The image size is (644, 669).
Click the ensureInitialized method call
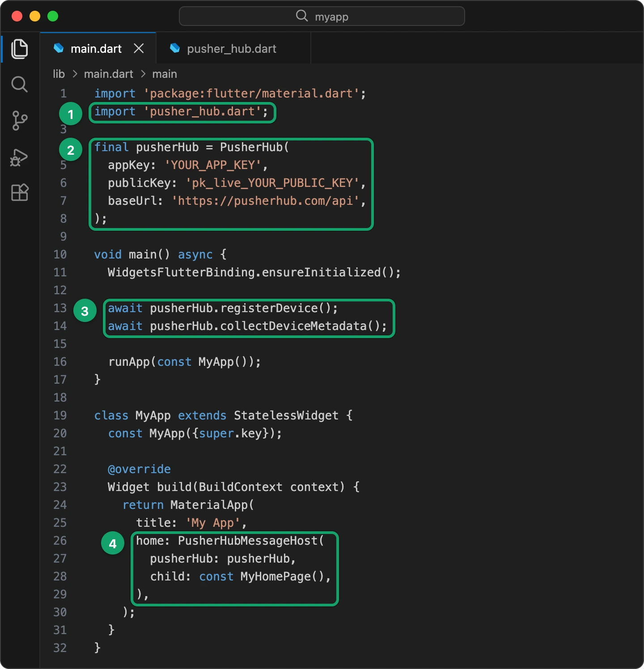[322, 272]
